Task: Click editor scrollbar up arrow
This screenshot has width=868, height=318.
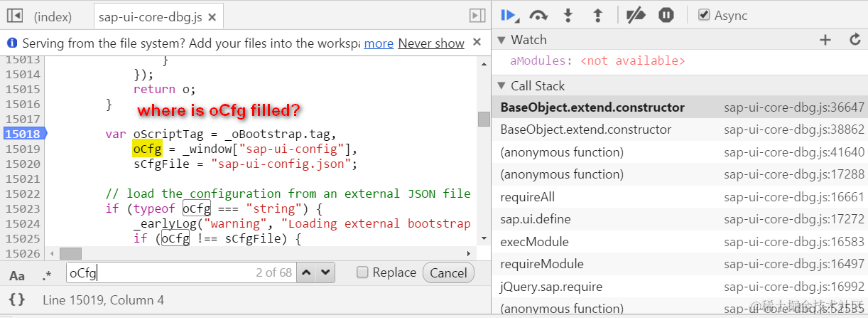Action: coord(484,63)
